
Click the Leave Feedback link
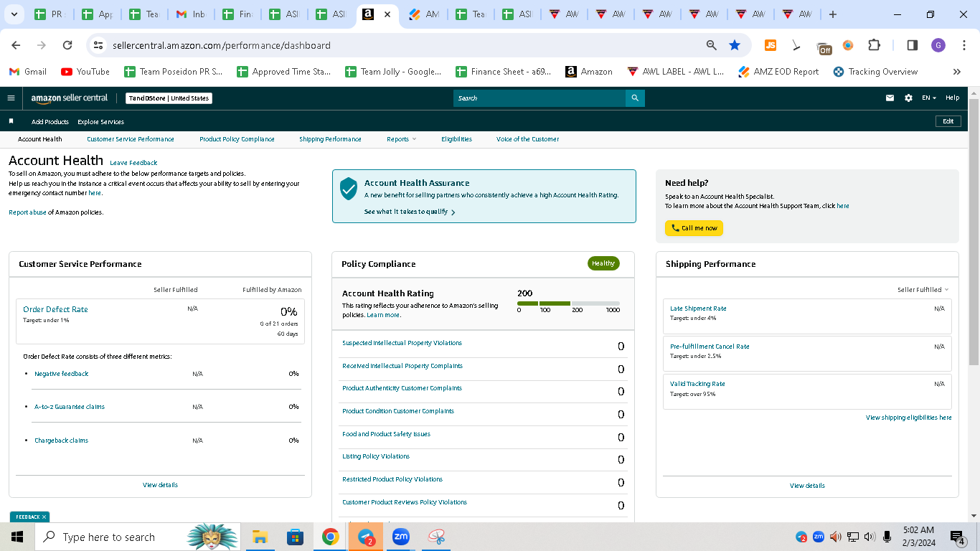click(133, 163)
